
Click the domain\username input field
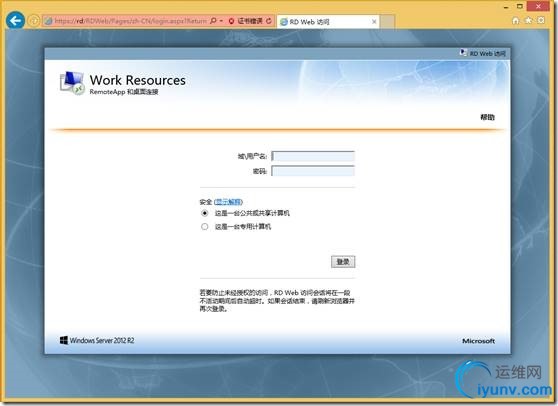(x=313, y=156)
